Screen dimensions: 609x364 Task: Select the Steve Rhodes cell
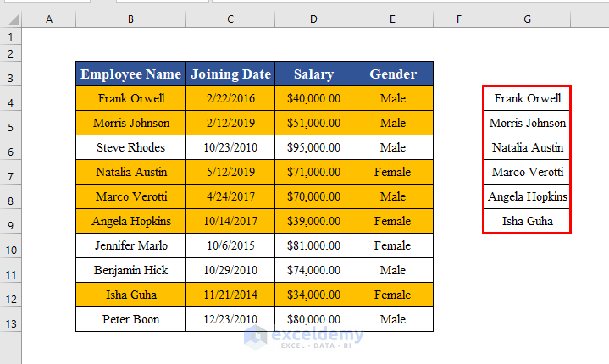pos(131,147)
